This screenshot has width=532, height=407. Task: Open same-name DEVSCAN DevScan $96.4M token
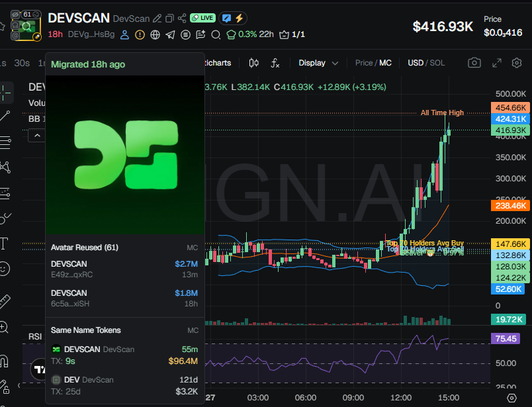point(124,355)
